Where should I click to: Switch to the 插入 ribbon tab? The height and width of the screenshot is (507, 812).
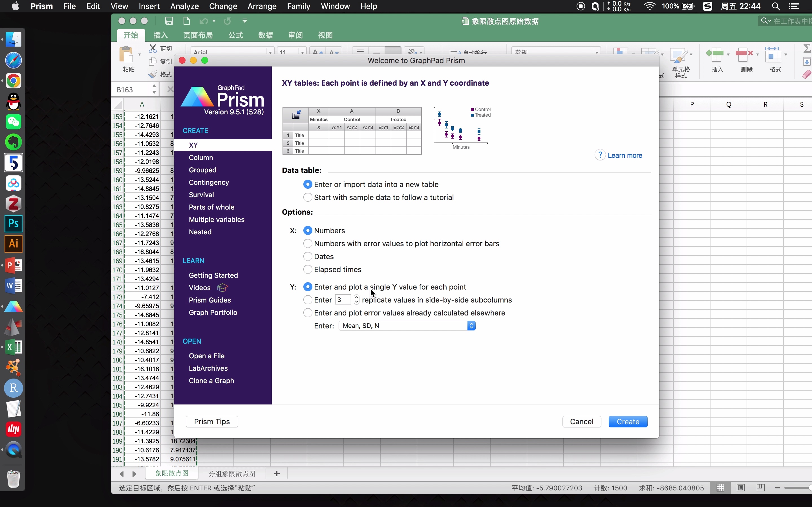pyautogui.click(x=161, y=35)
